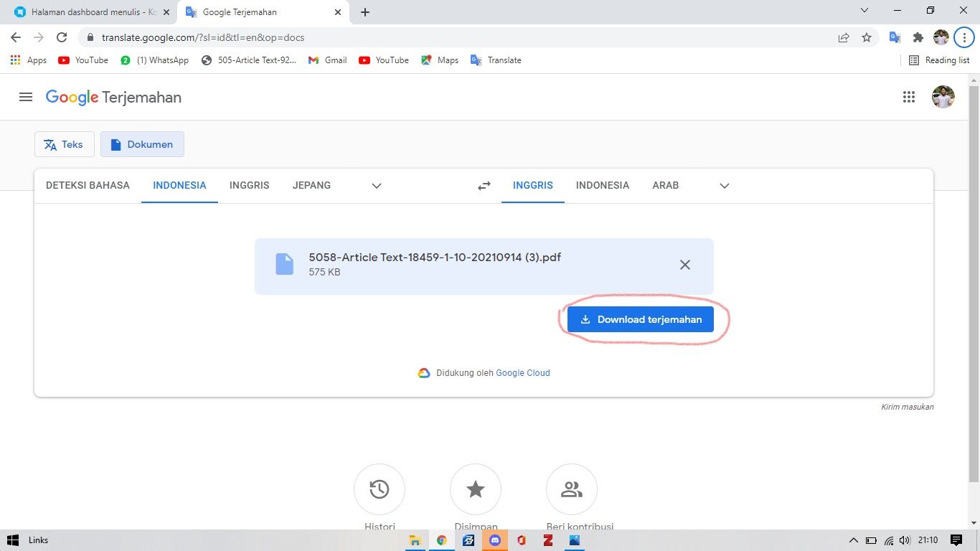Open Office from the taskbar
The image size is (980, 551).
(522, 540)
